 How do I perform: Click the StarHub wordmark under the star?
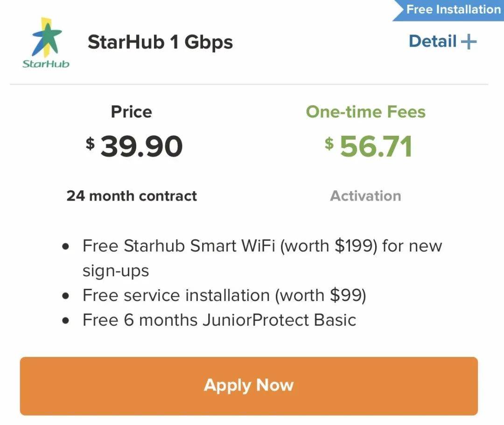point(46,63)
